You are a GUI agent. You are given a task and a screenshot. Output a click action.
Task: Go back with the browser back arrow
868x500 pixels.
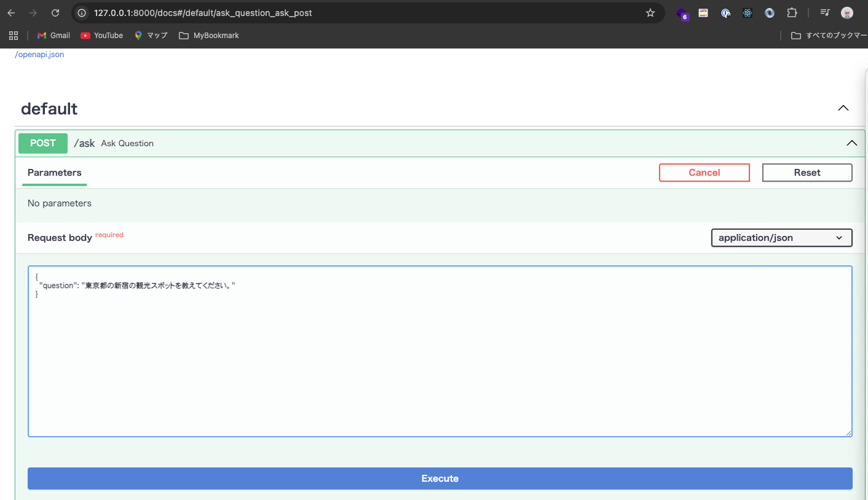click(11, 13)
